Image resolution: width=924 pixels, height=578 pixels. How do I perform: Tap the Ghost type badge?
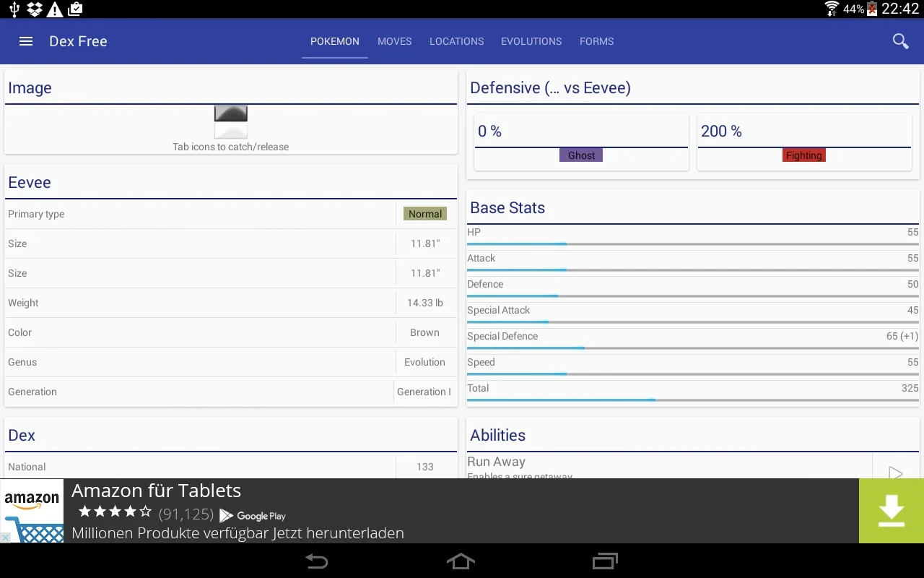point(581,155)
